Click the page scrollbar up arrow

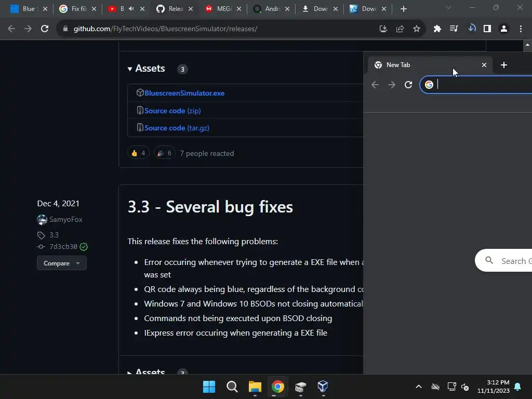click(527, 45)
